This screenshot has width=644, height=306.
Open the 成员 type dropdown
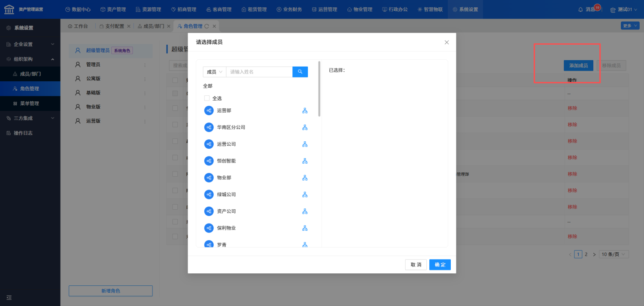tap(214, 72)
